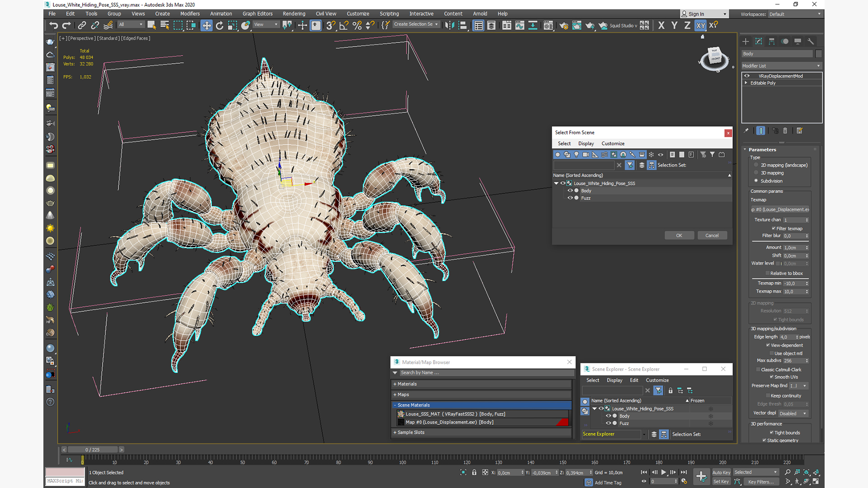The height and width of the screenshot is (488, 868).
Task: Activate the Select and Rotate tool
Action: [x=220, y=25]
